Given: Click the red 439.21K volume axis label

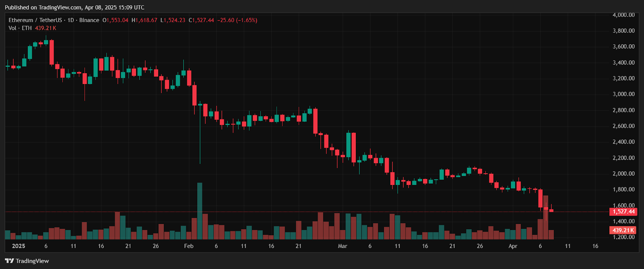Looking at the screenshot, I should point(623,230).
